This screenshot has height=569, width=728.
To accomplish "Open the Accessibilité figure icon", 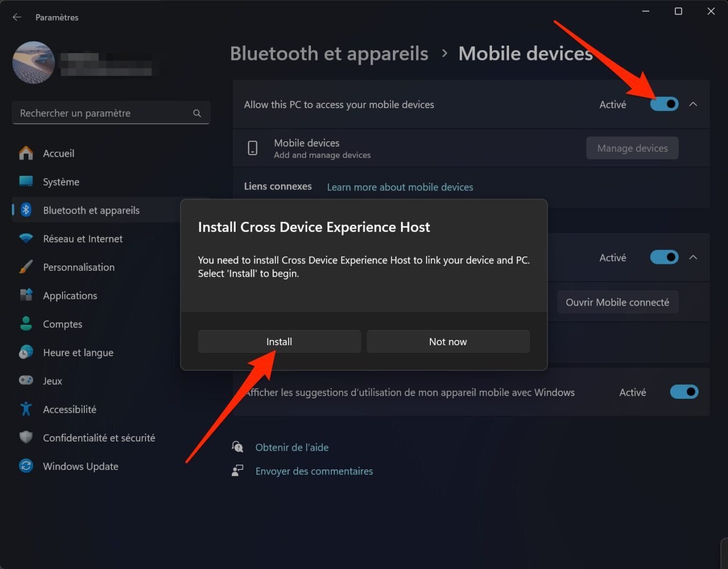I will tap(26, 409).
